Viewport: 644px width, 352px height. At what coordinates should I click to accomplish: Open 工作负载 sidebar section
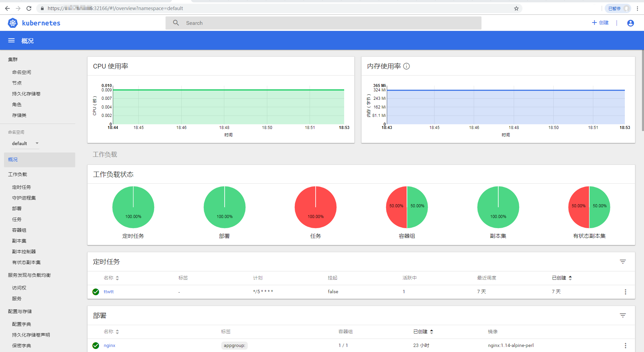point(17,174)
